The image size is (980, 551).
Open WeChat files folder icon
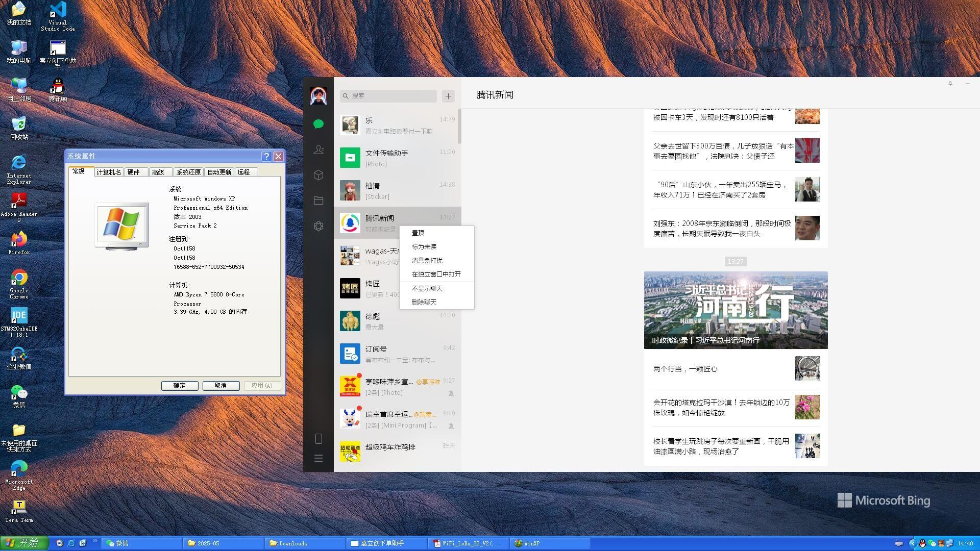(318, 201)
